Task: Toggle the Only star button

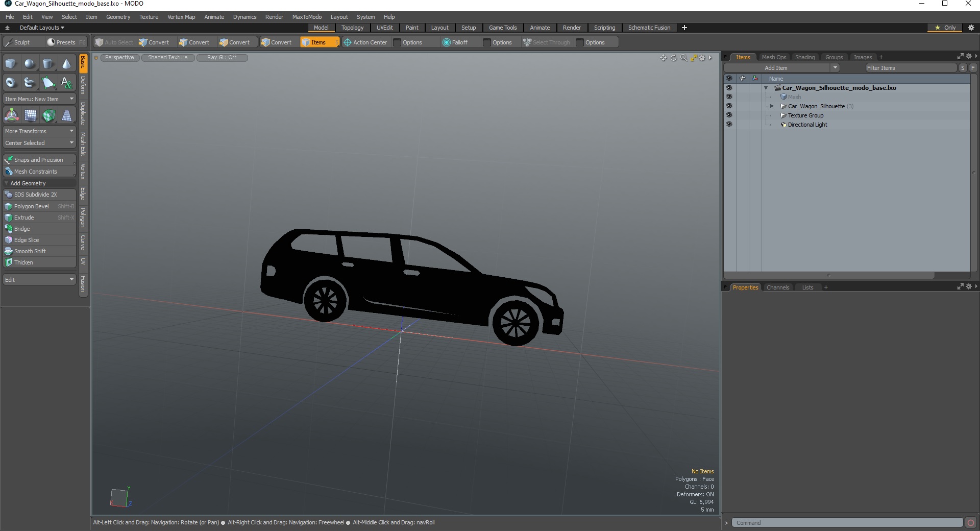Action: coord(944,28)
